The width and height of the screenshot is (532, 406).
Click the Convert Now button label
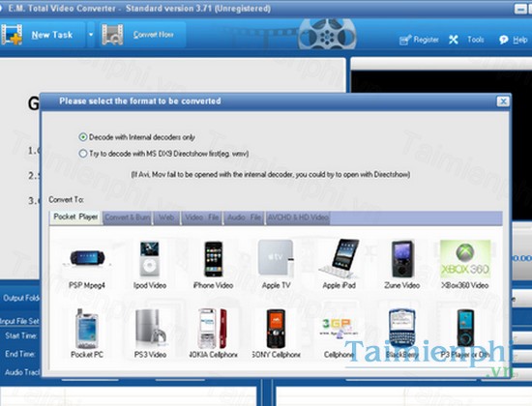pos(154,35)
